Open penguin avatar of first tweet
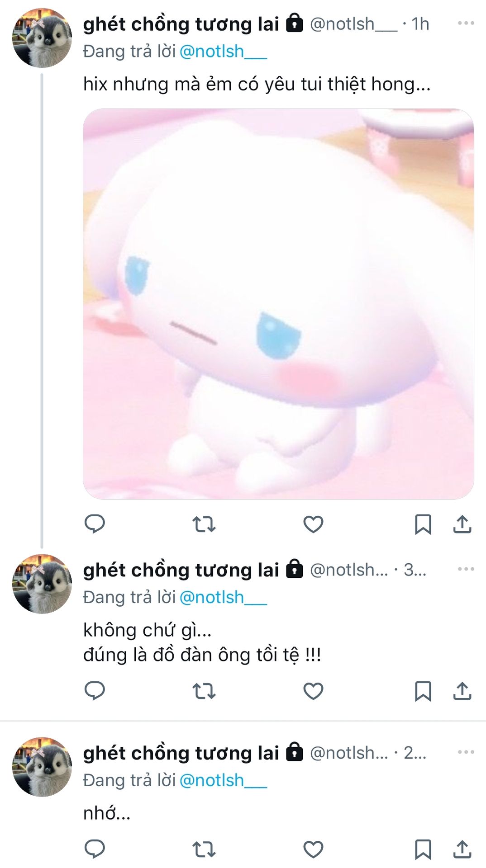 [x=42, y=38]
